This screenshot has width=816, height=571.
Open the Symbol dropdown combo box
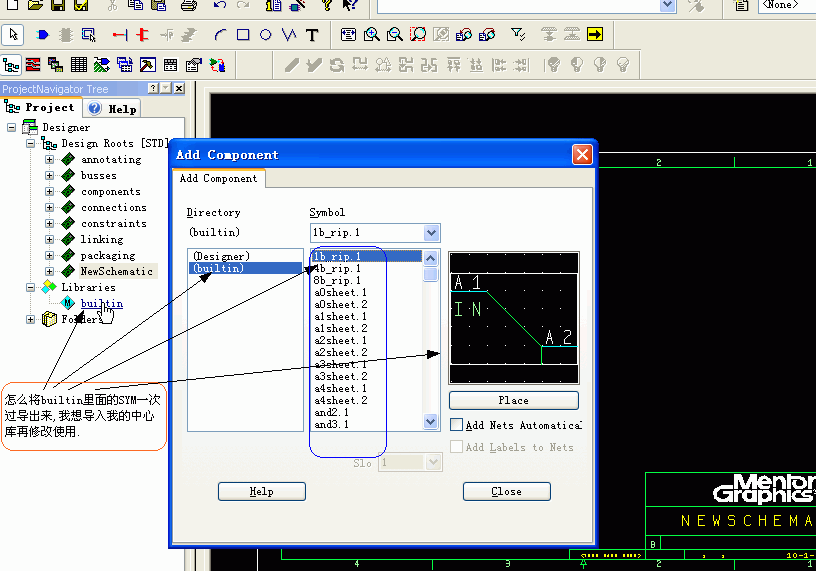(x=431, y=233)
